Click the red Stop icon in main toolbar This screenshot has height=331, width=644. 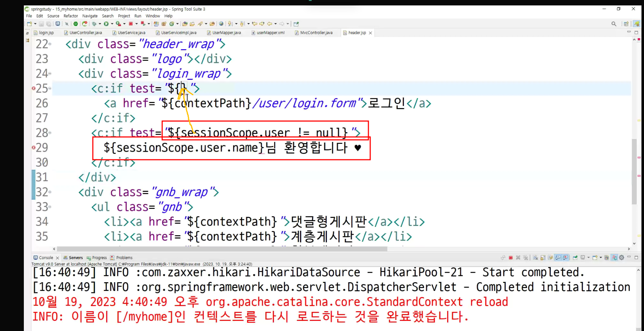pos(130,24)
